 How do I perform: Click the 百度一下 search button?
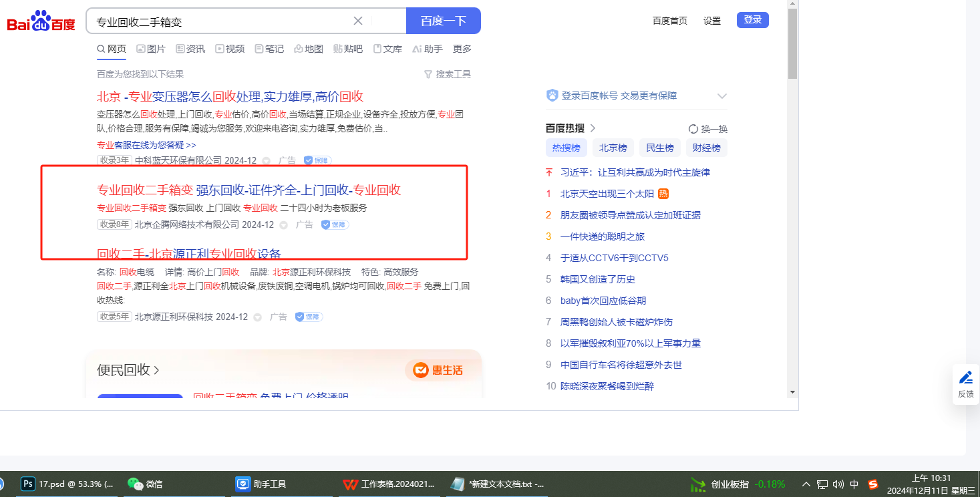pos(443,21)
